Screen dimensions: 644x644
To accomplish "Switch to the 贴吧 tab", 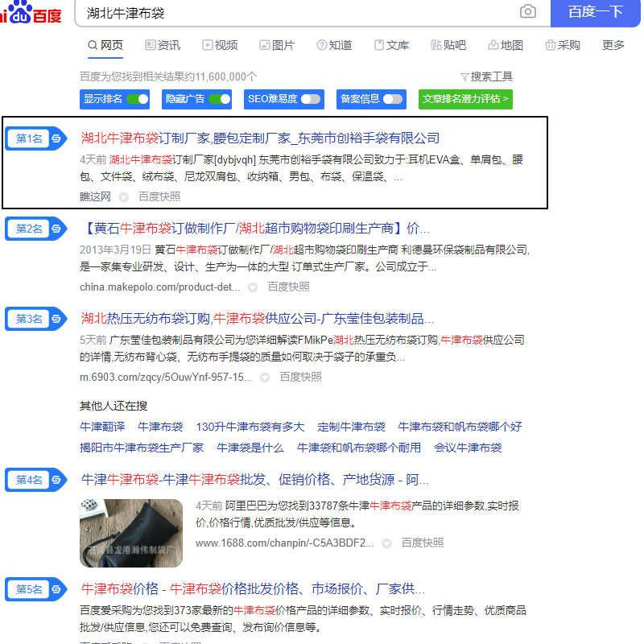I will (x=448, y=45).
